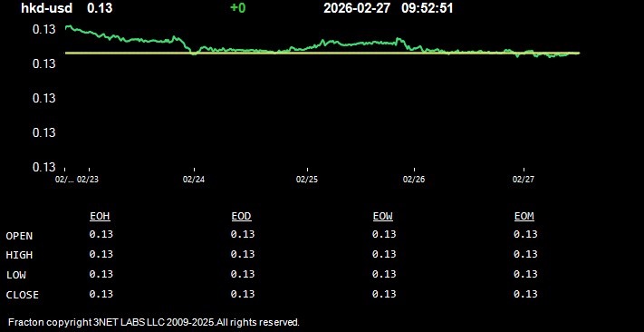The width and height of the screenshot is (644, 332).
Task: Open the EOD column header link
Action: click(242, 217)
